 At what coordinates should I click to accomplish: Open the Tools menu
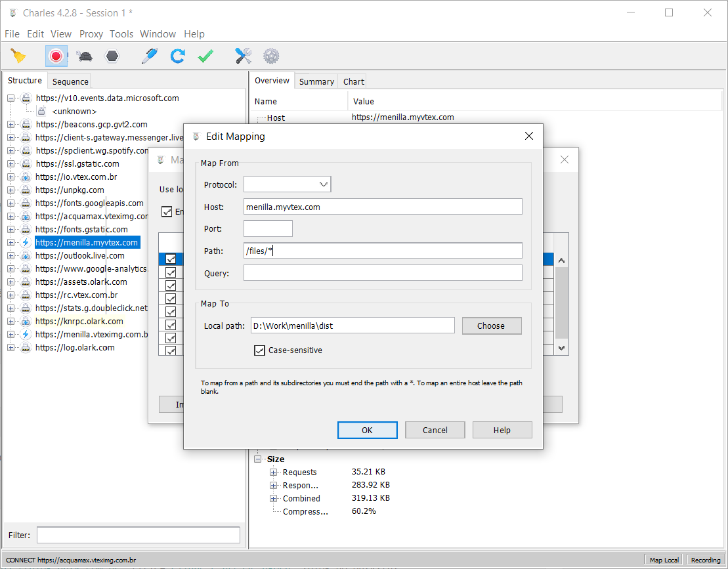[121, 34]
